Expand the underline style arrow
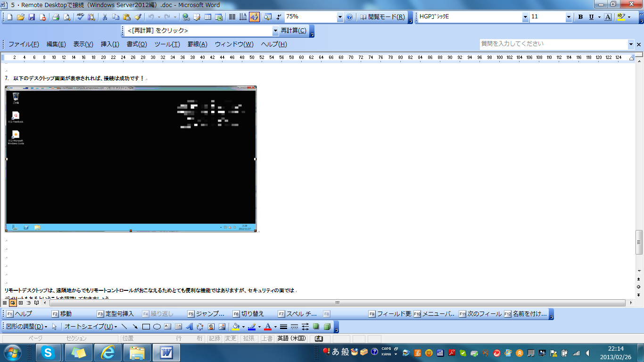The height and width of the screenshot is (362, 644). click(599, 17)
